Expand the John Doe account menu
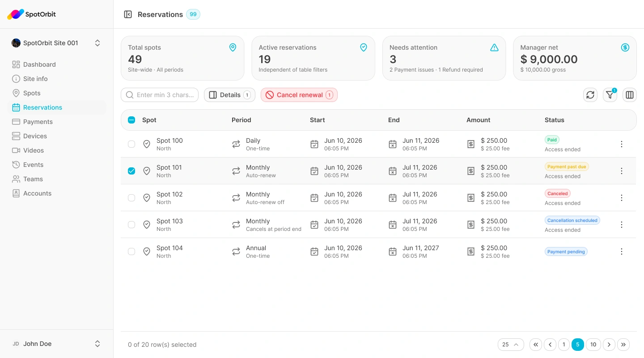The image size is (644, 358). click(x=56, y=344)
